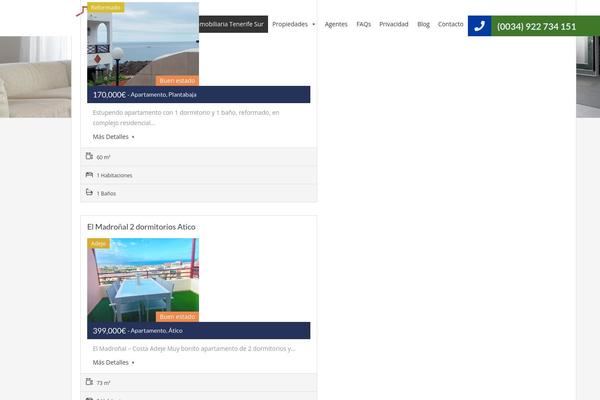The image size is (600, 400).
Task: Open Más Detalles for the El Madroñal apartment
Action: 113,362
